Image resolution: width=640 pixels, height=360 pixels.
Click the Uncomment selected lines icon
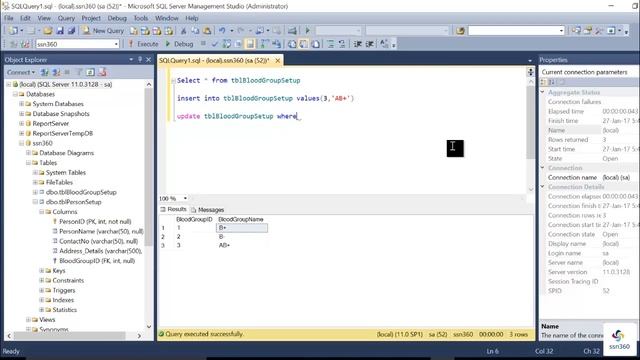342,44
